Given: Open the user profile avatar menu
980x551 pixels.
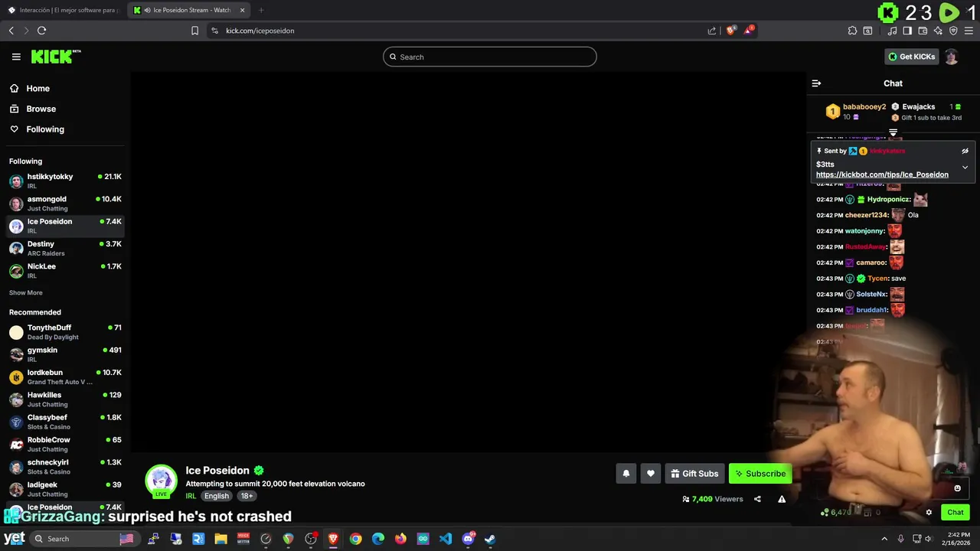Looking at the screenshot, I should point(951,57).
